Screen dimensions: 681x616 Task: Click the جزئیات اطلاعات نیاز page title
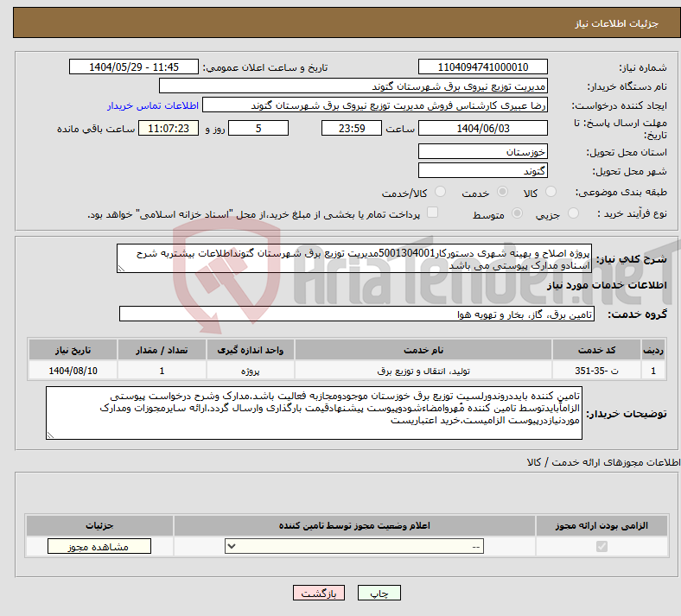coord(617,23)
